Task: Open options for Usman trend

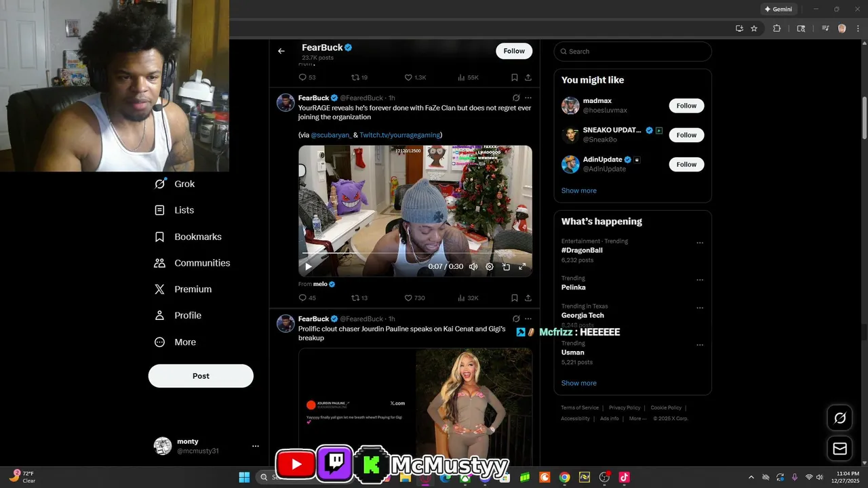Action: point(700,345)
